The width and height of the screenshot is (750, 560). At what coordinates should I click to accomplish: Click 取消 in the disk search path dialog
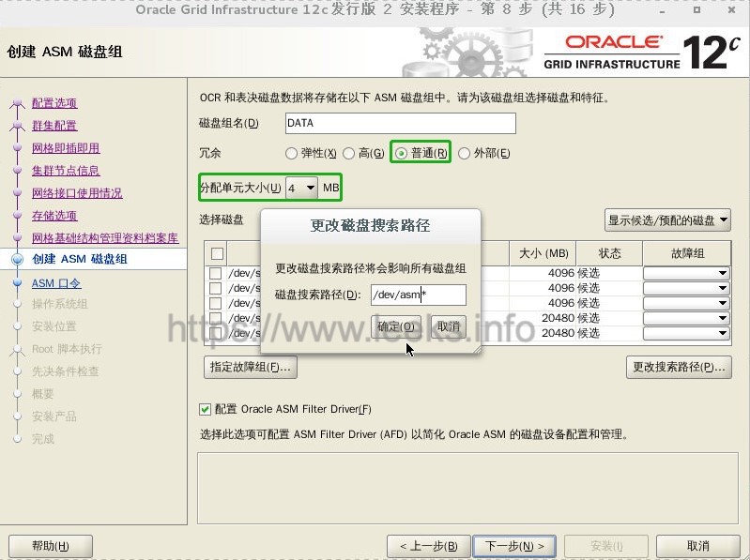448,326
